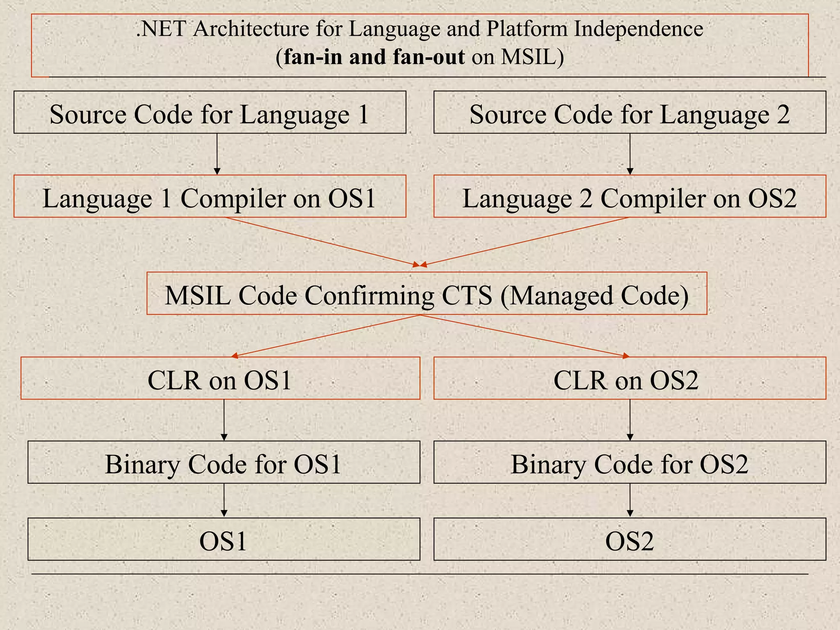This screenshot has width=840, height=630.
Task: Click the Language 2 Compiler on OS2 box
Action: (x=630, y=196)
